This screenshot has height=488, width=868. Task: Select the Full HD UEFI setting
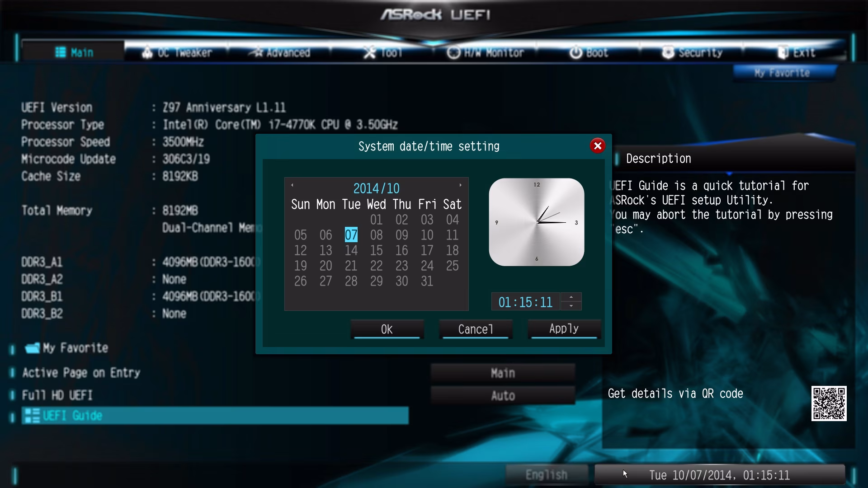57,395
